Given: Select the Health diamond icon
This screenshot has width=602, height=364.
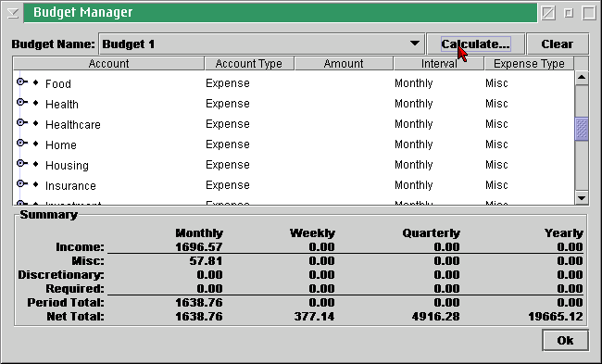Looking at the screenshot, I should click(36, 103).
